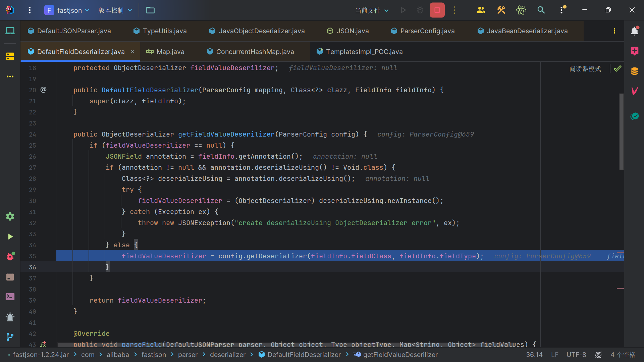Screen dimensions: 644x362
Task: Click the 36:14 cursor position indicator
Action: (x=534, y=355)
